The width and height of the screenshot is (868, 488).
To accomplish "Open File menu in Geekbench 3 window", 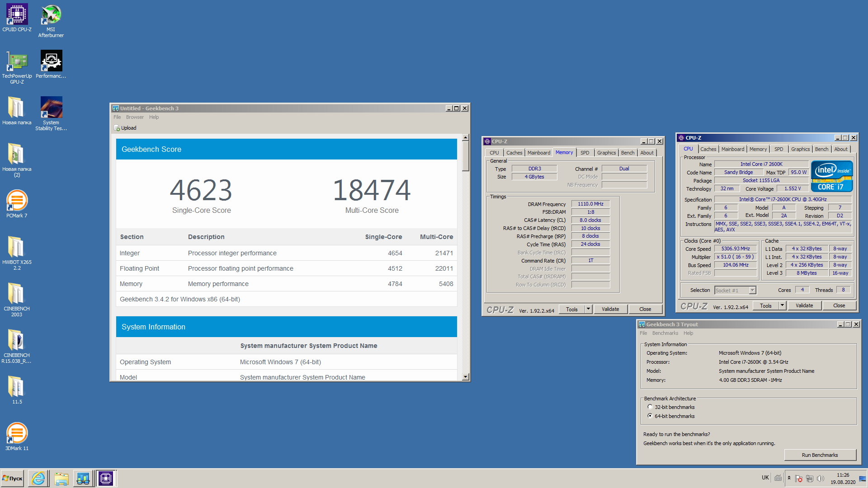I will click(x=117, y=117).
